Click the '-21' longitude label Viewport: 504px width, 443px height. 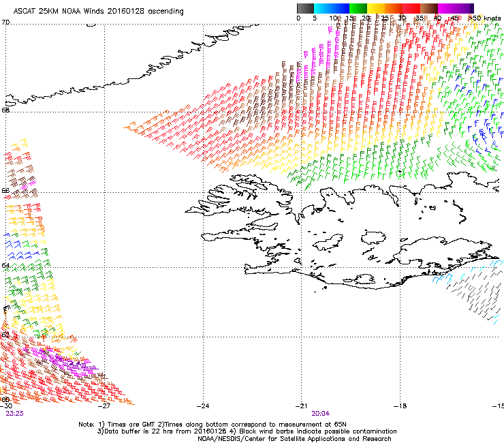(302, 406)
